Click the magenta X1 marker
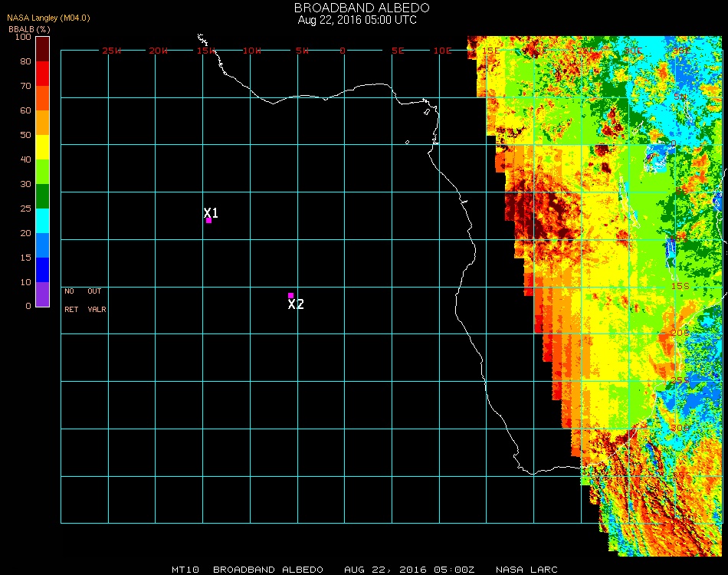This screenshot has width=728, height=575. coord(208,220)
